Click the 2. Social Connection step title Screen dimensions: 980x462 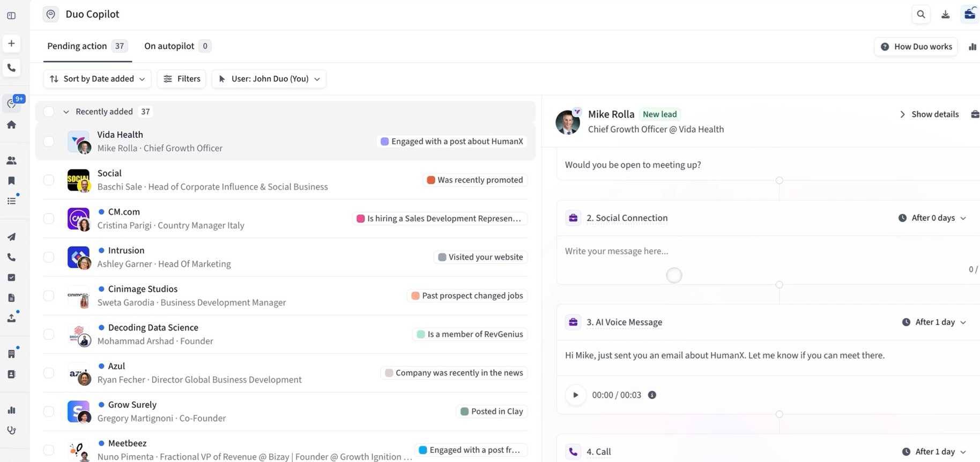coord(627,218)
